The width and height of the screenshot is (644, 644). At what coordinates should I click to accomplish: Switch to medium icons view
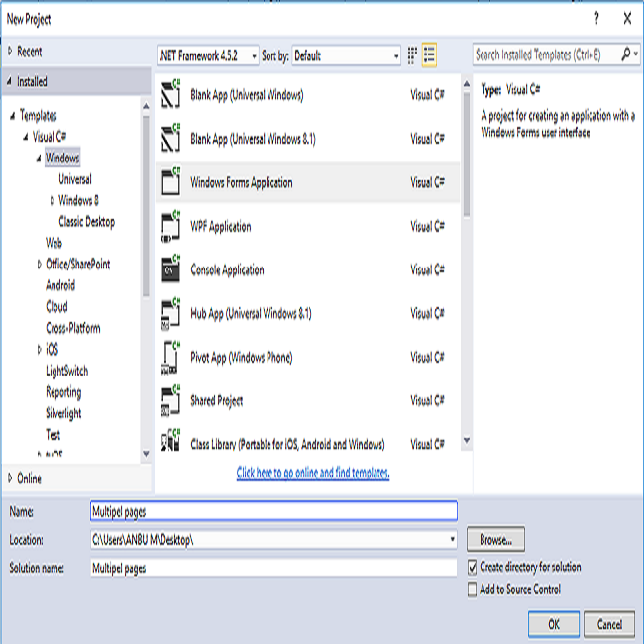[x=430, y=55]
